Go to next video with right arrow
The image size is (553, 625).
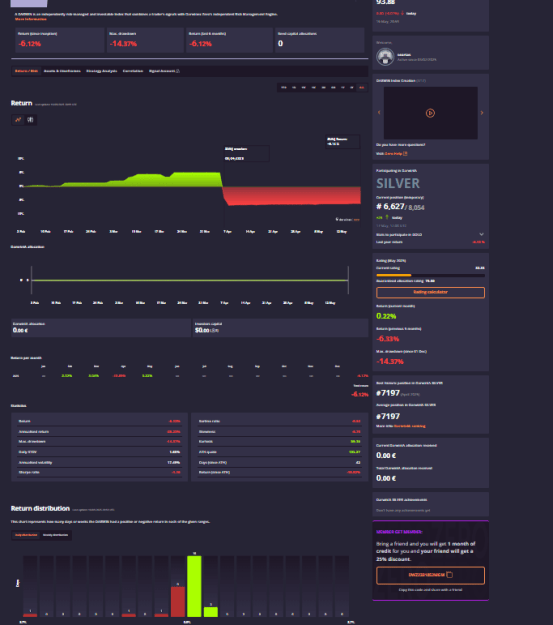pyautogui.click(x=482, y=113)
